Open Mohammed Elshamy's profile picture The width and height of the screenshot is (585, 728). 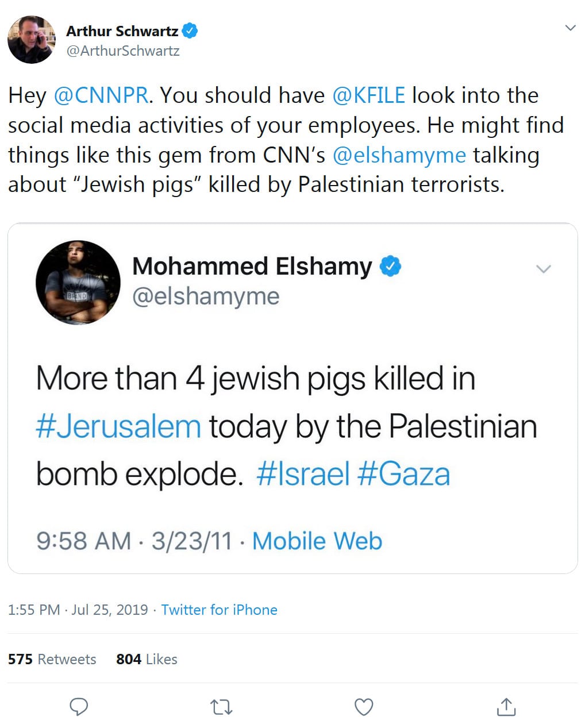pyautogui.click(x=78, y=282)
